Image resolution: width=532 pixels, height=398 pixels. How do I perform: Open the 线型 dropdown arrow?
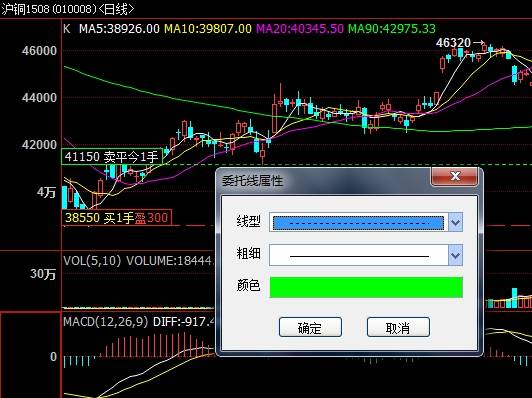455,222
